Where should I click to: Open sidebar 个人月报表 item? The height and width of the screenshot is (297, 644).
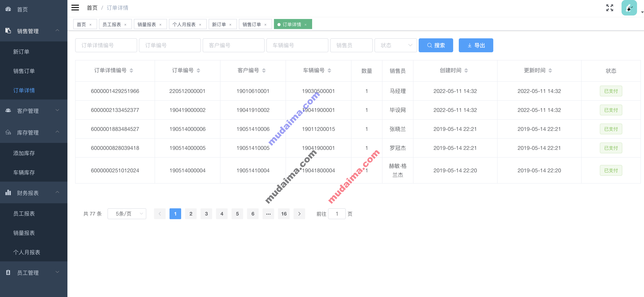pos(34,252)
